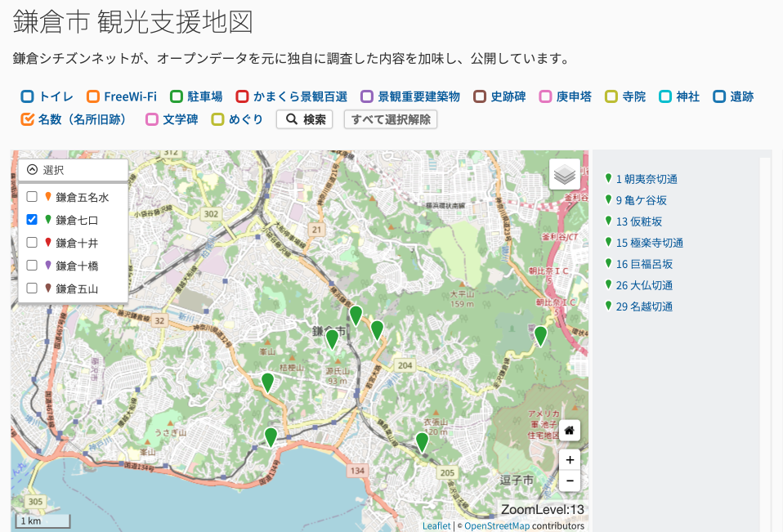This screenshot has height=532, width=783.
Task: Click the home reset view icon
Action: pos(569,430)
